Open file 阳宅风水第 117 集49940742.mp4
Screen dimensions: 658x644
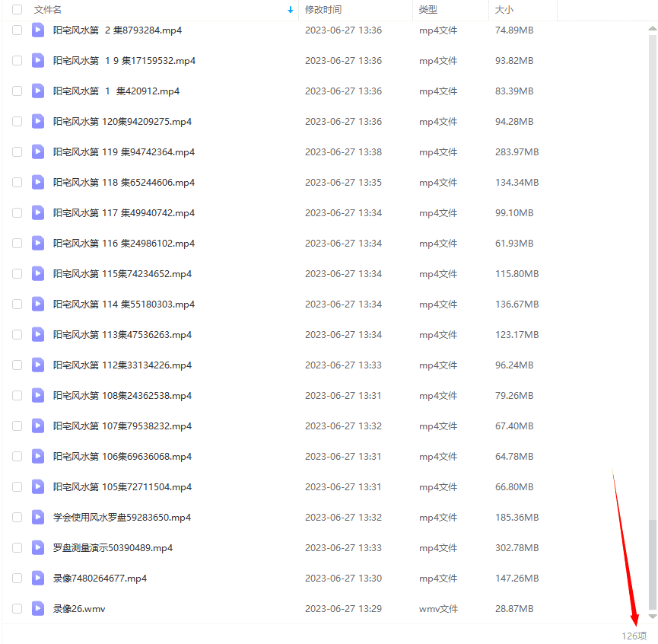pos(124,212)
